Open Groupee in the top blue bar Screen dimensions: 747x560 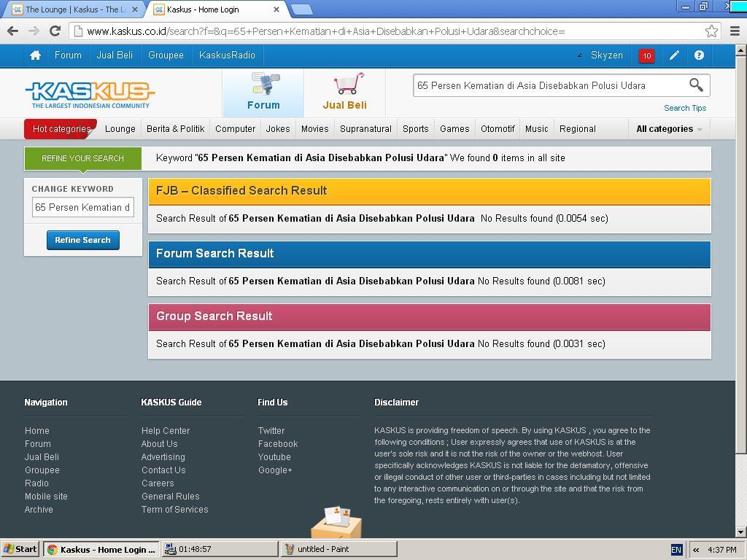(166, 55)
